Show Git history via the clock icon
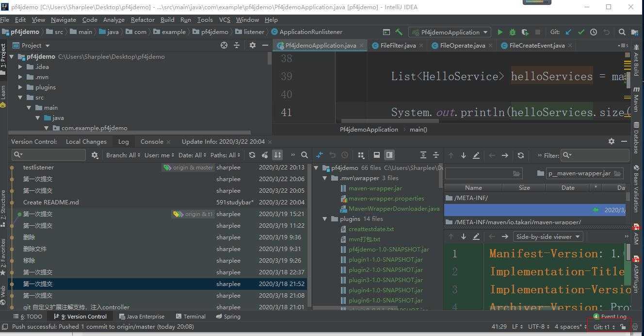Viewport: 644px width, 336px height. [x=594, y=32]
